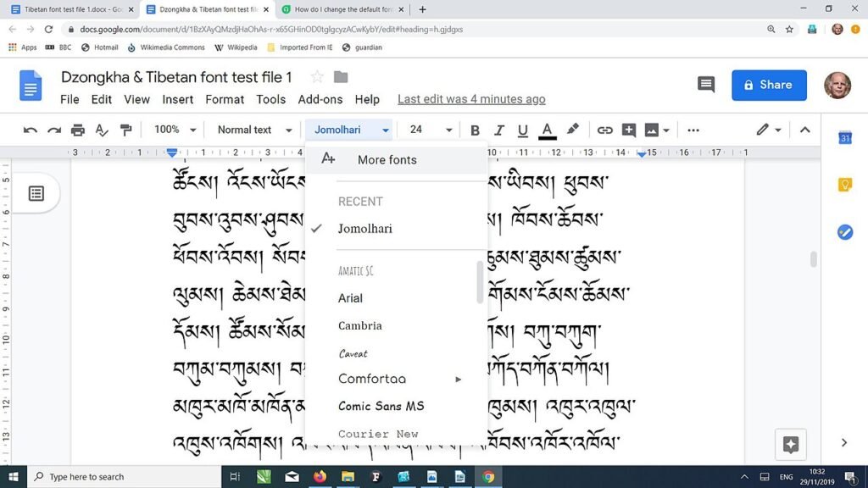Print the document using printer icon

(78, 130)
